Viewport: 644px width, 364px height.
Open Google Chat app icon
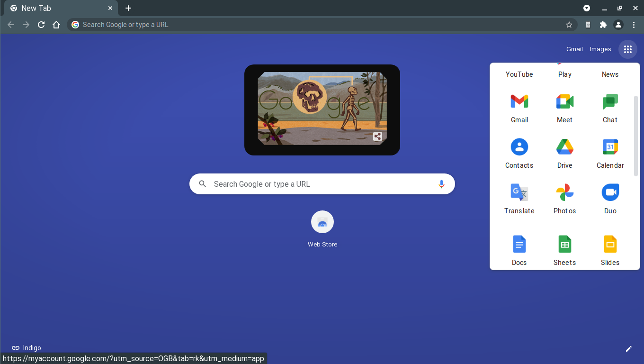click(x=610, y=109)
